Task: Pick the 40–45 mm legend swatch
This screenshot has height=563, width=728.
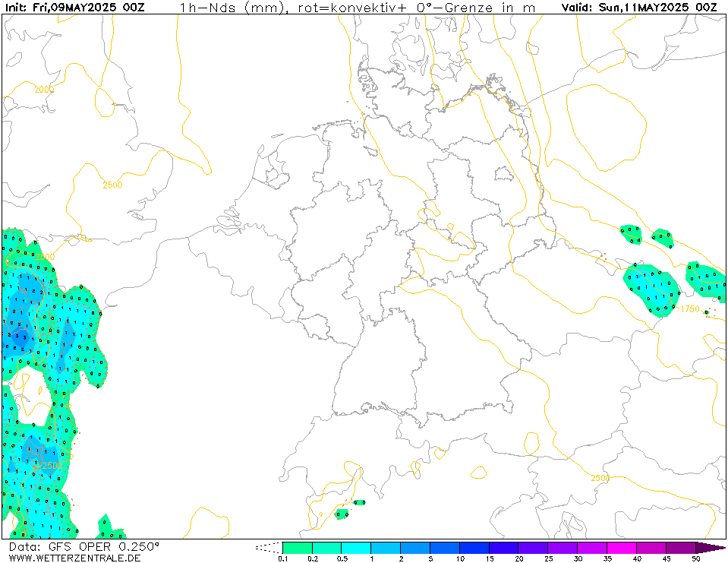Action: tap(651, 548)
